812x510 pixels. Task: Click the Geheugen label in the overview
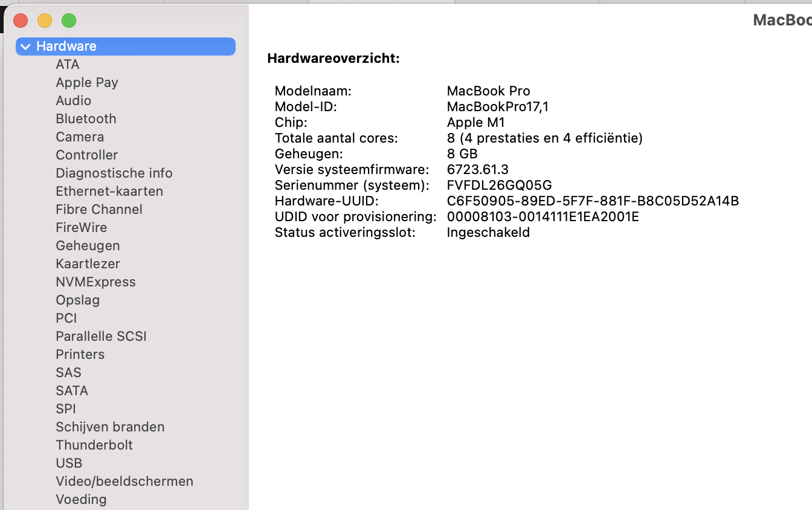(x=309, y=154)
